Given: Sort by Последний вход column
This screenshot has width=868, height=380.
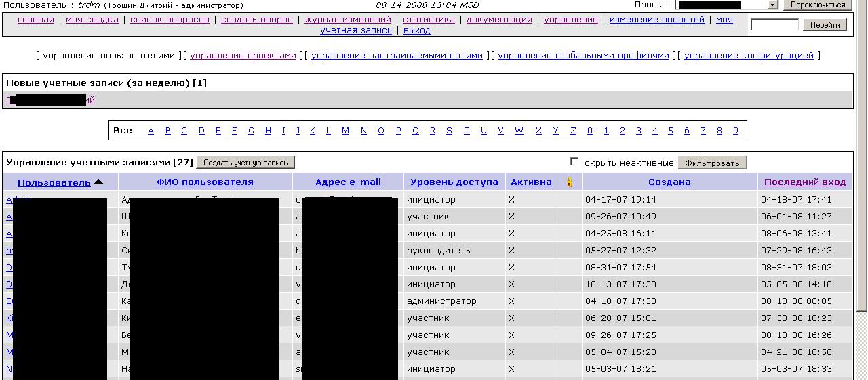Looking at the screenshot, I should pos(805,182).
